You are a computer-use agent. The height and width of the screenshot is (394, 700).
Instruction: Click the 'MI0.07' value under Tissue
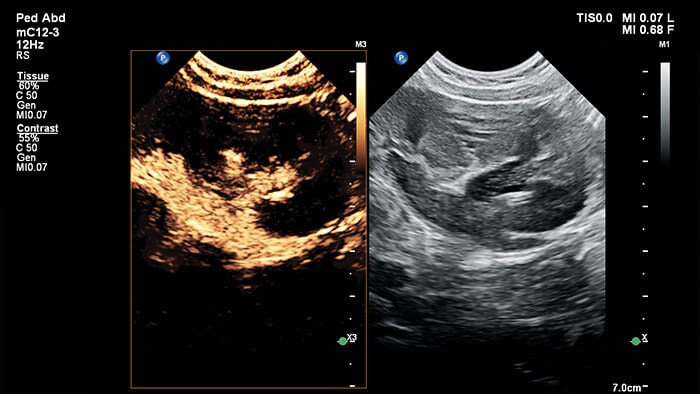click(32, 115)
